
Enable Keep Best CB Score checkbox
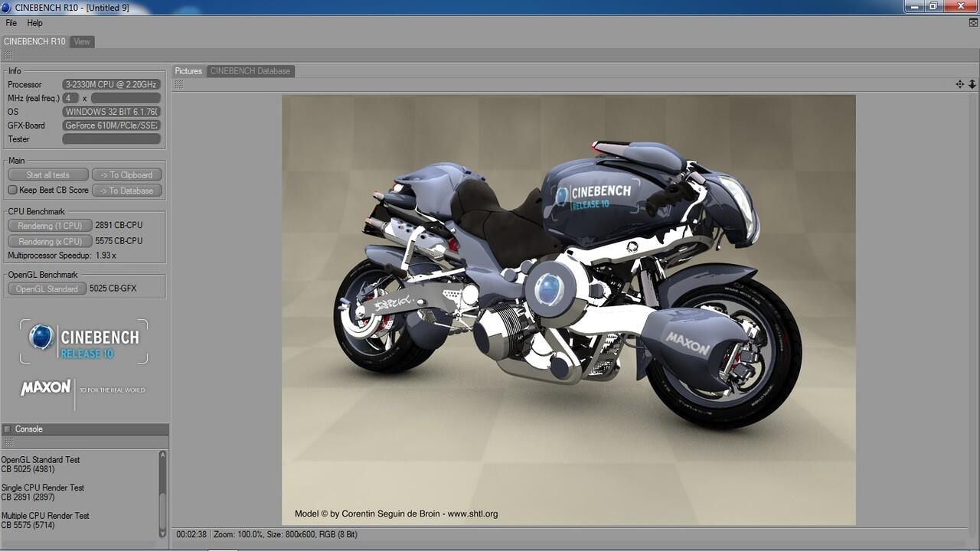(12, 190)
